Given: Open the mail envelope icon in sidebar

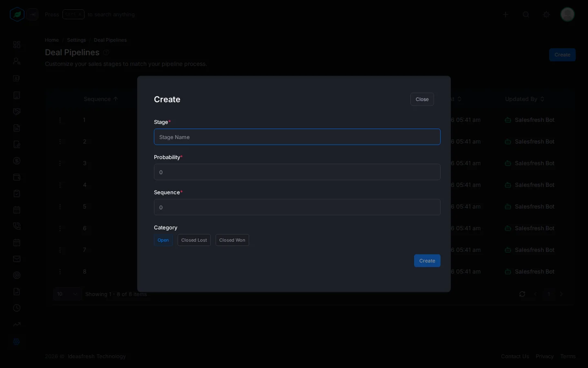Looking at the screenshot, I should pyautogui.click(x=17, y=259).
